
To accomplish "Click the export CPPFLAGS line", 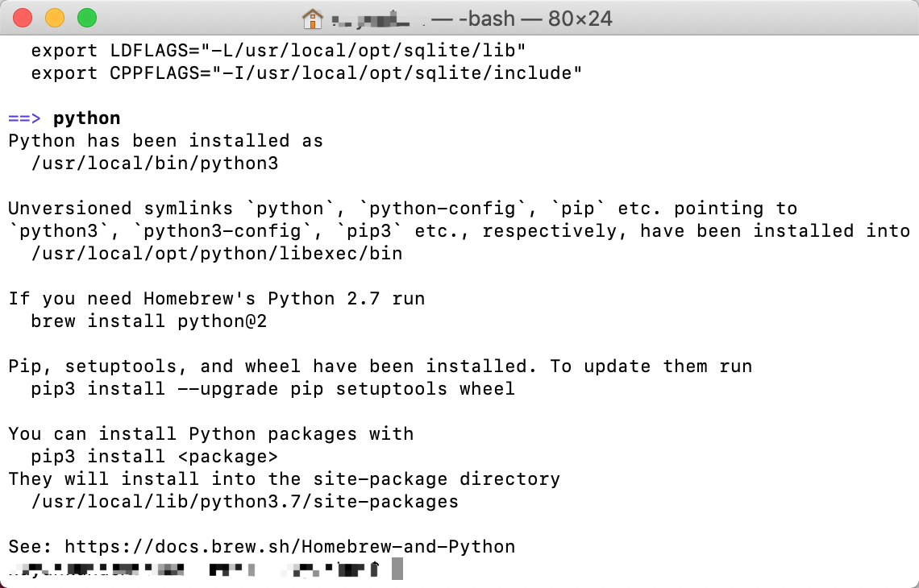I will click(x=306, y=73).
